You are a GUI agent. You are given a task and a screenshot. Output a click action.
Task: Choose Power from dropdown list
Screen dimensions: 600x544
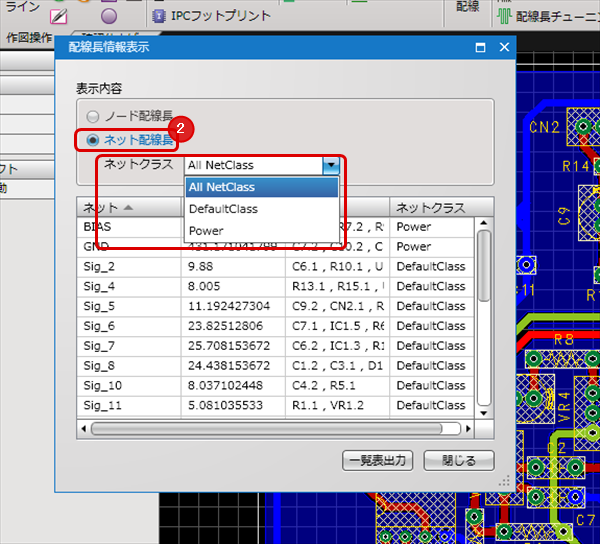pos(262,231)
